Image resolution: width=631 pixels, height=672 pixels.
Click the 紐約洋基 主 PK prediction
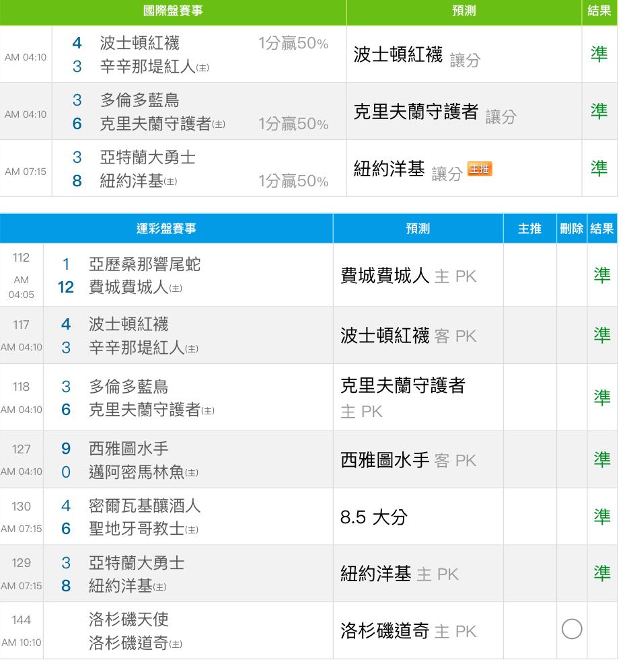(x=400, y=574)
